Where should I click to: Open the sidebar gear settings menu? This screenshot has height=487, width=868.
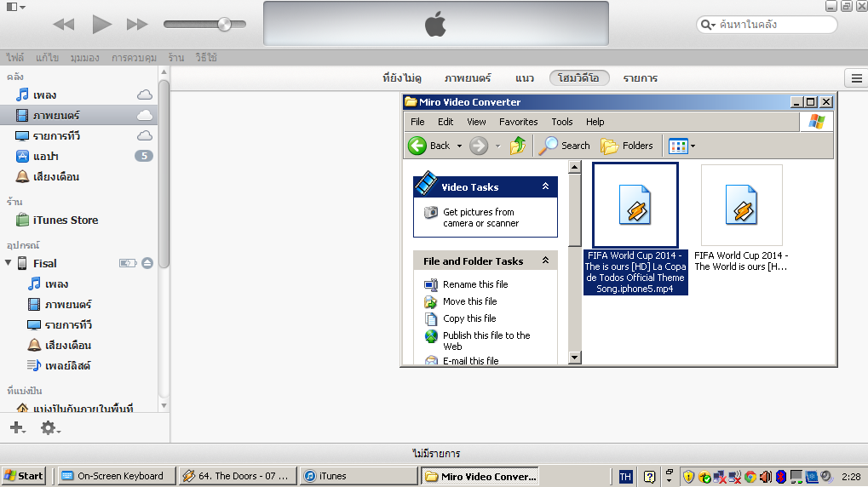click(49, 427)
